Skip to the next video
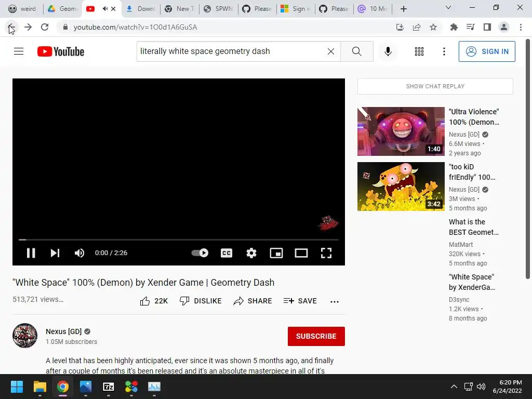 click(55, 253)
